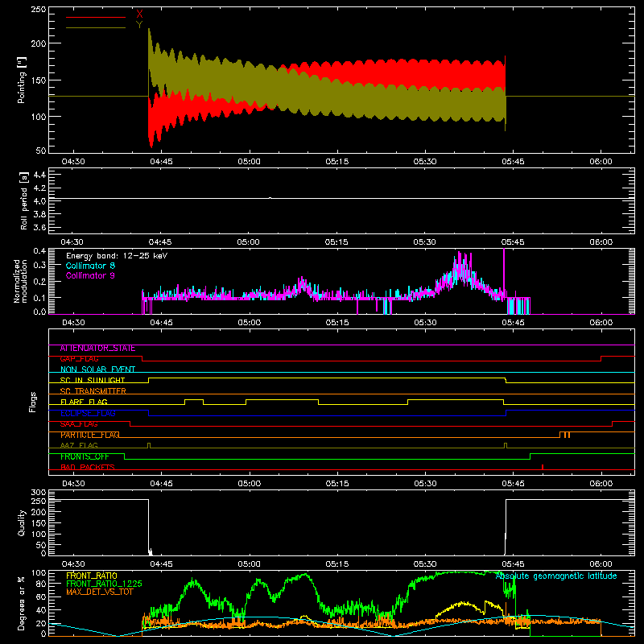
Task: Click the blue ECLIPSE_FLAG label
Action: pyautogui.click(x=88, y=413)
